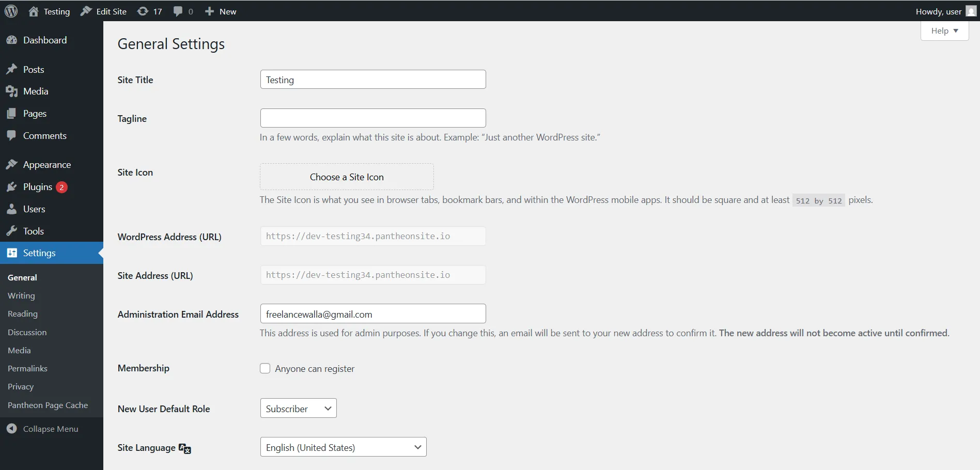Image resolution: width=980 pixels, height=470 pixels.
Task: Click the Appearance paintbrush icon
Action: pos(12,165)
